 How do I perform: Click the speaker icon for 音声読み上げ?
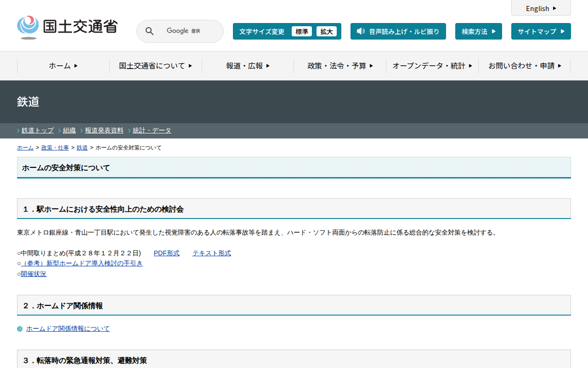coord(361,31)
